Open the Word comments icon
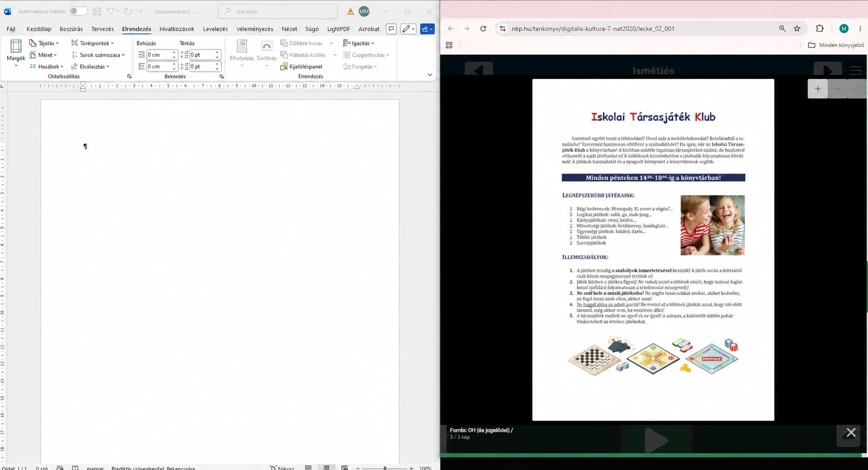The width and height of the screenshot is (868, 470). click(x=391, y=29)
